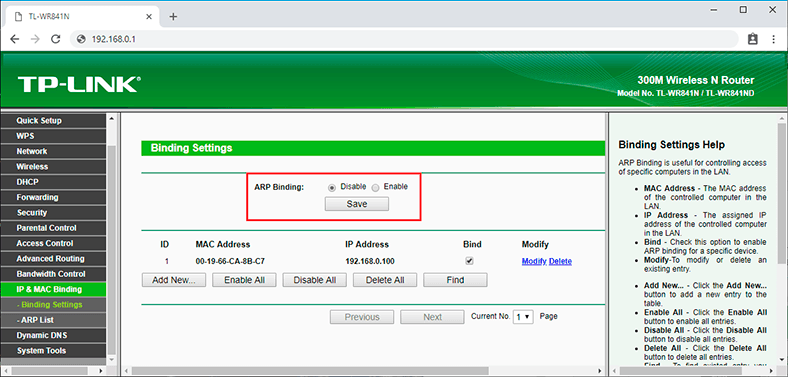Click the address bar showing 192.168.0.1
The width and height of the screenshot is (788, 377).
405,39
